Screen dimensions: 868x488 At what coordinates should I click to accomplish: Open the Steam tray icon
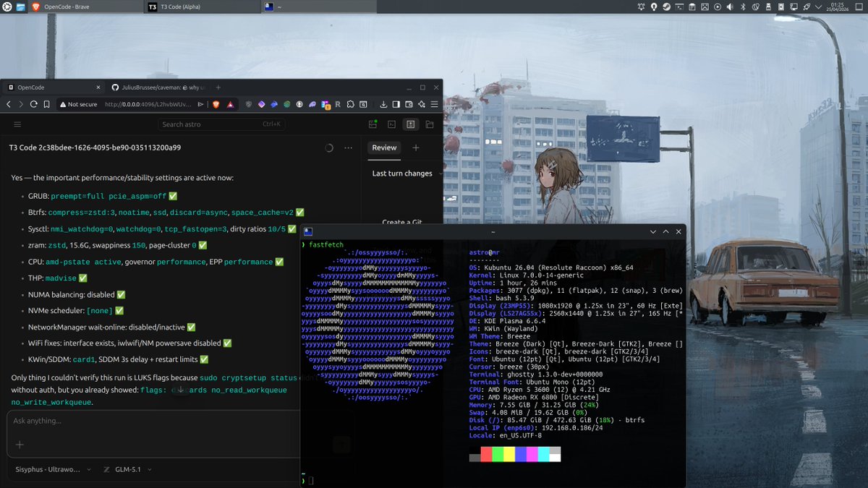click(x=666, y=7)
